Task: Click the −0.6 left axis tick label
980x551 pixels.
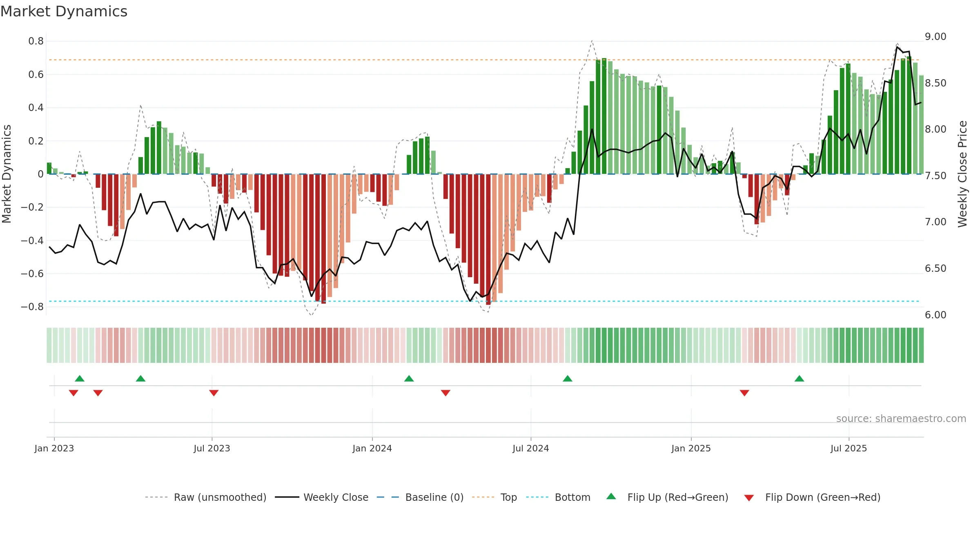Action: [32, 273]
